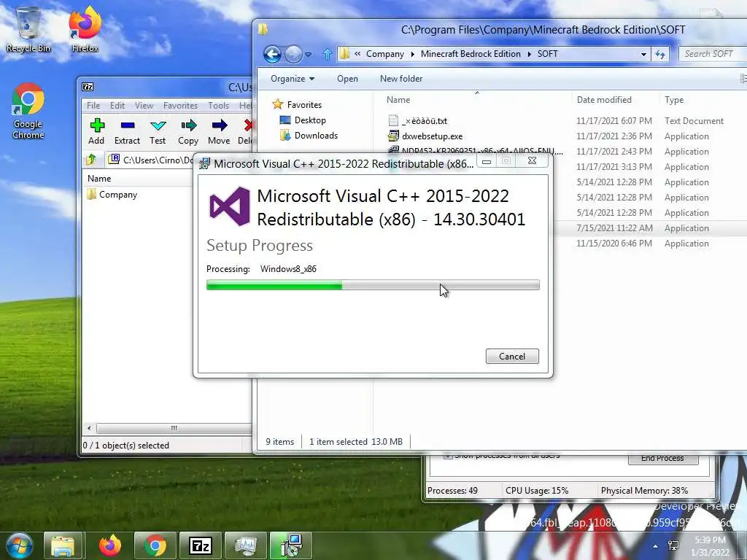This screenshot has width=747, height=560.
Task: Click Cancel in the Visual C++ setup
Action: tap(512, 356)
